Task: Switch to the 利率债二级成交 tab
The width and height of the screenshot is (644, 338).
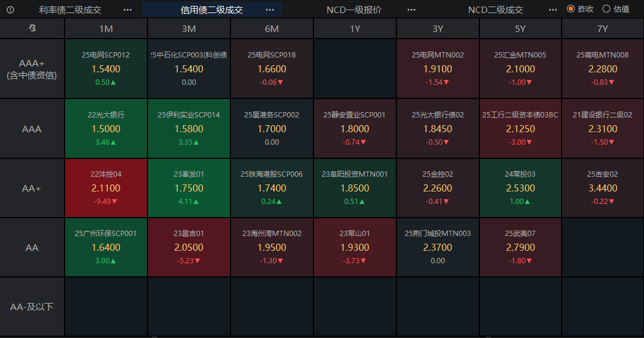Action: pyautogui.click(x=70, y=9)
